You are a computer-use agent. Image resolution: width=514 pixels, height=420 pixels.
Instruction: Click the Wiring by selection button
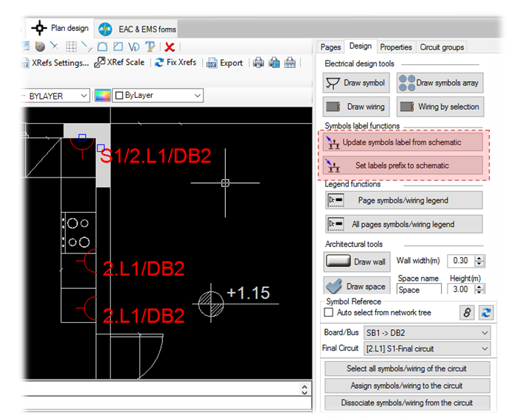(440, 107)
